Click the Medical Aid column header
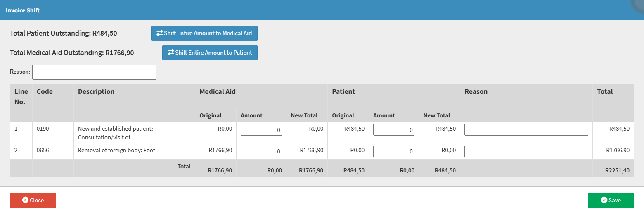The image size is (644, 213). pos(218,91)
